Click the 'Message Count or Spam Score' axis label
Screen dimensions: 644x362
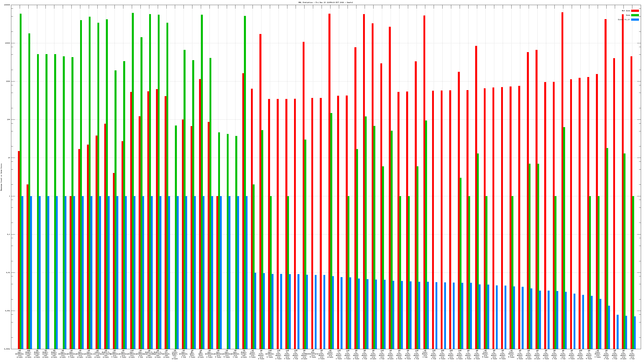pyautogui.click(x=1, y=177)
